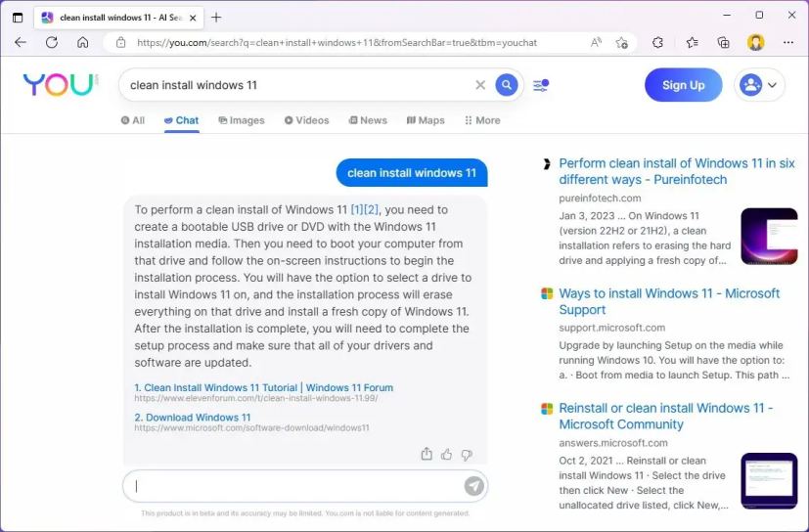Image resolution: width=809 pixels, height=532 pixels.
Task: Click the address bar URL
Action: [x=337, y=43]
